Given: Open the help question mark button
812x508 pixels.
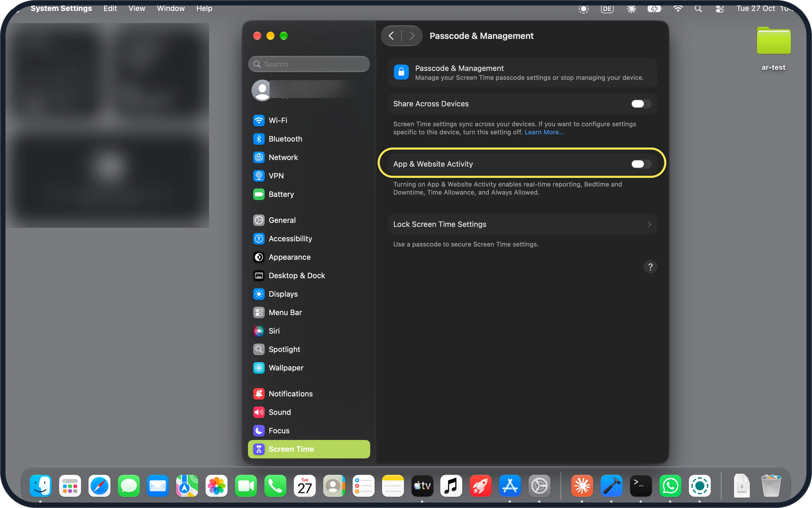Looking at the screenshot, I should tap(650, 267).
